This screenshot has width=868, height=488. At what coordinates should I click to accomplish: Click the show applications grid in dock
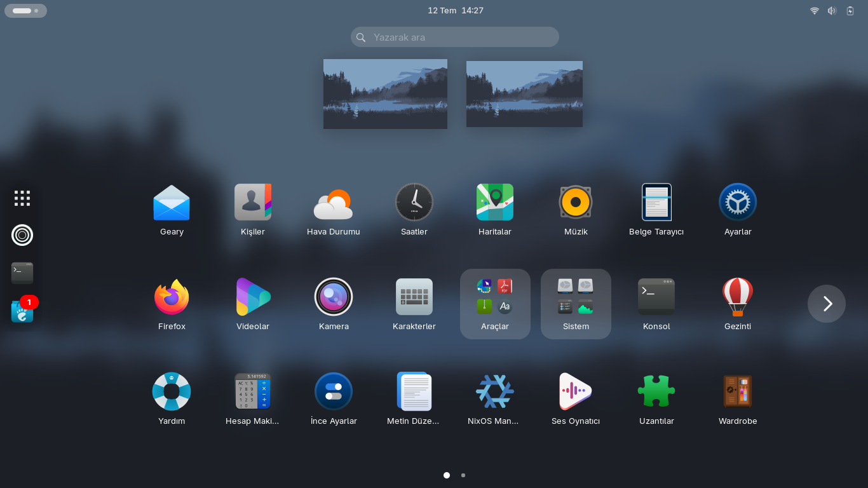click(22, 198)
